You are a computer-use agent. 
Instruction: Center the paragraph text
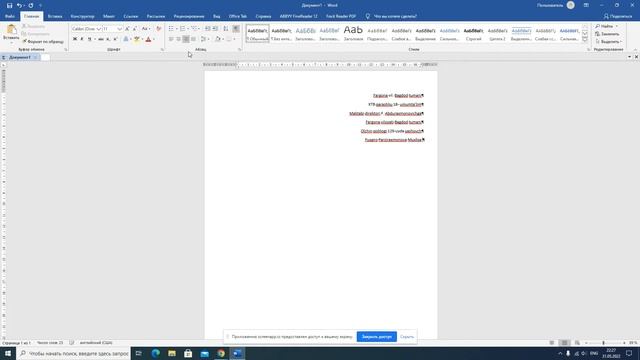178,39
